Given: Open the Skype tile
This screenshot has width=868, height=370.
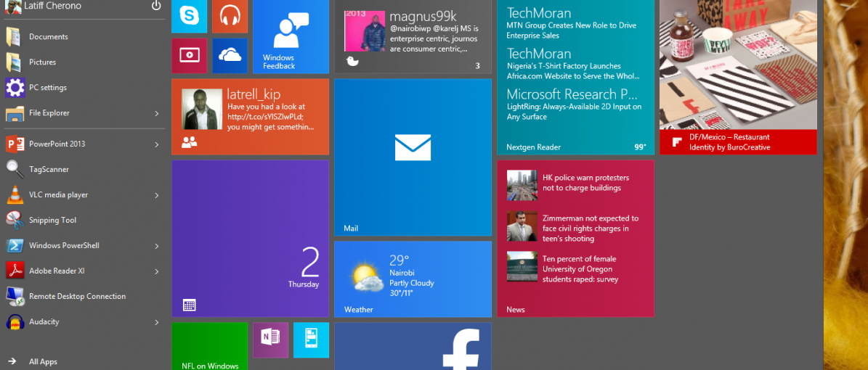Looking at the screenshot, I should (x=189, y=16).
